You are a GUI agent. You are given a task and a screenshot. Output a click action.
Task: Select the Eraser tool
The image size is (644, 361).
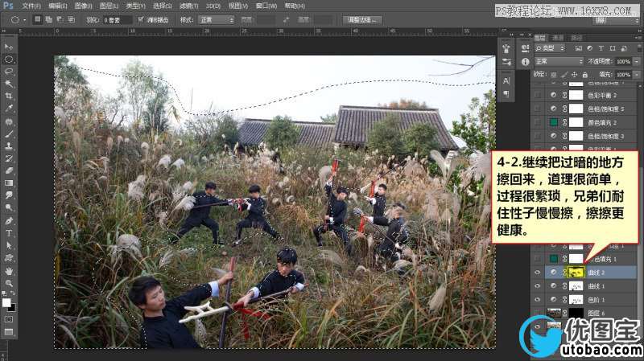click(x=9, y=170)
